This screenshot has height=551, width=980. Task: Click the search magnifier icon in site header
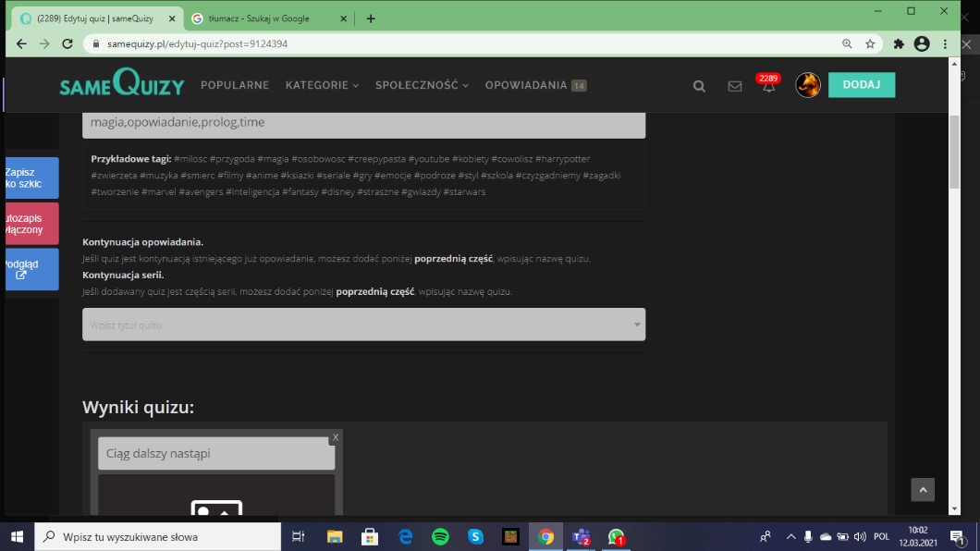pos(699,86)
